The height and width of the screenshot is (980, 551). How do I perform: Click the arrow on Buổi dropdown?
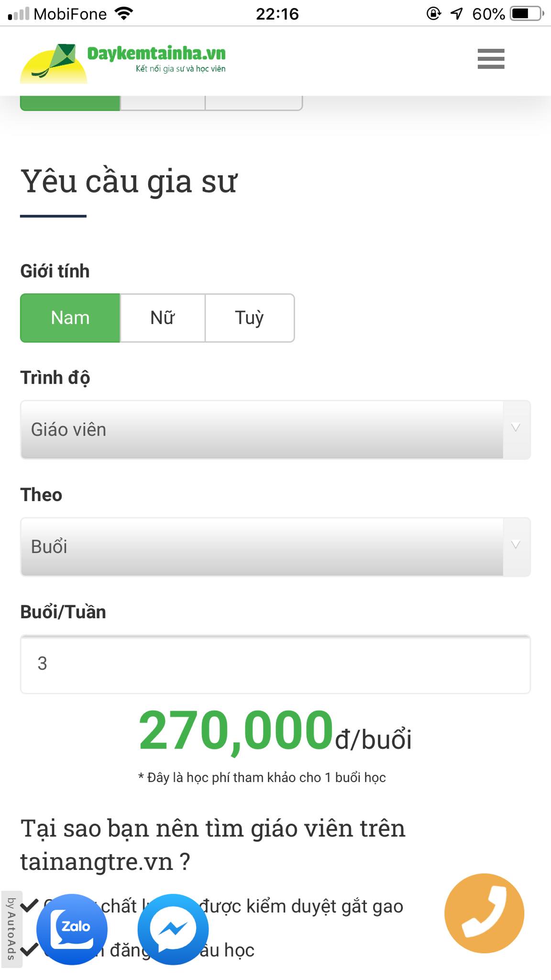(516, 546)
